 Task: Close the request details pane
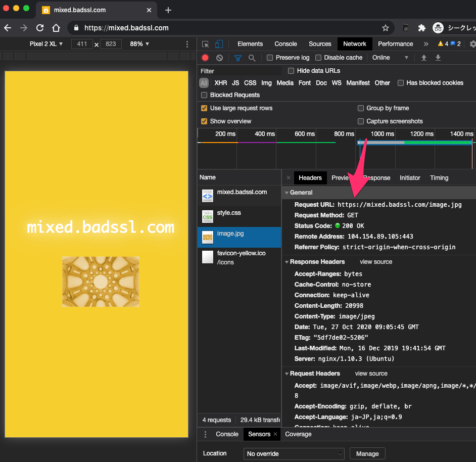pos(289,178)
